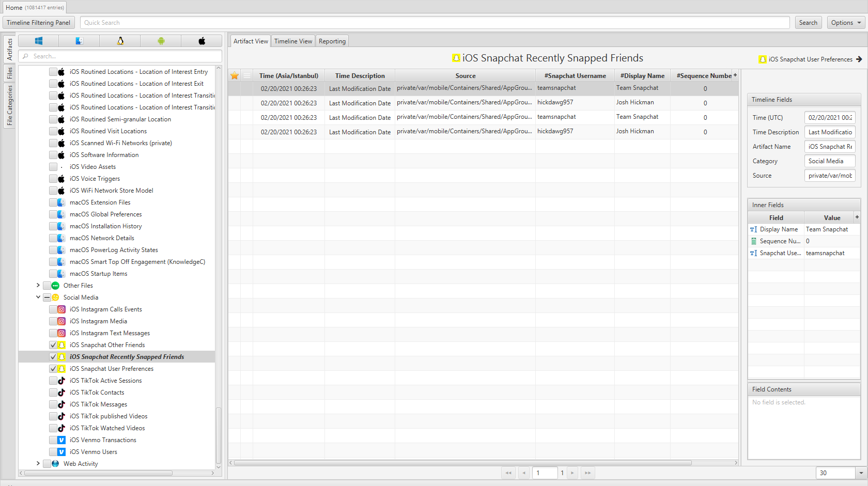Click the iOS TikTok Contacts icon

tap(61, 393)
